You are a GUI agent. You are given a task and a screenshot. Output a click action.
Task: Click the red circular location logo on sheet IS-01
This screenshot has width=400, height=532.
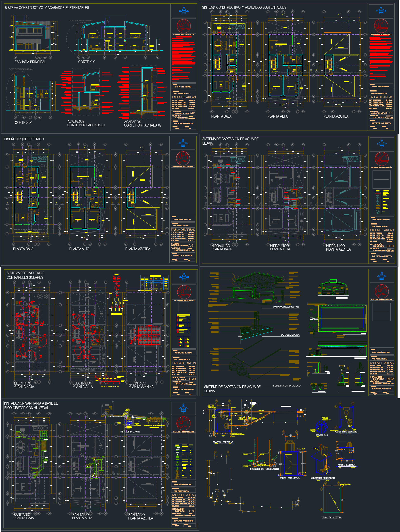pyautogui.click(x=183, y=424)
